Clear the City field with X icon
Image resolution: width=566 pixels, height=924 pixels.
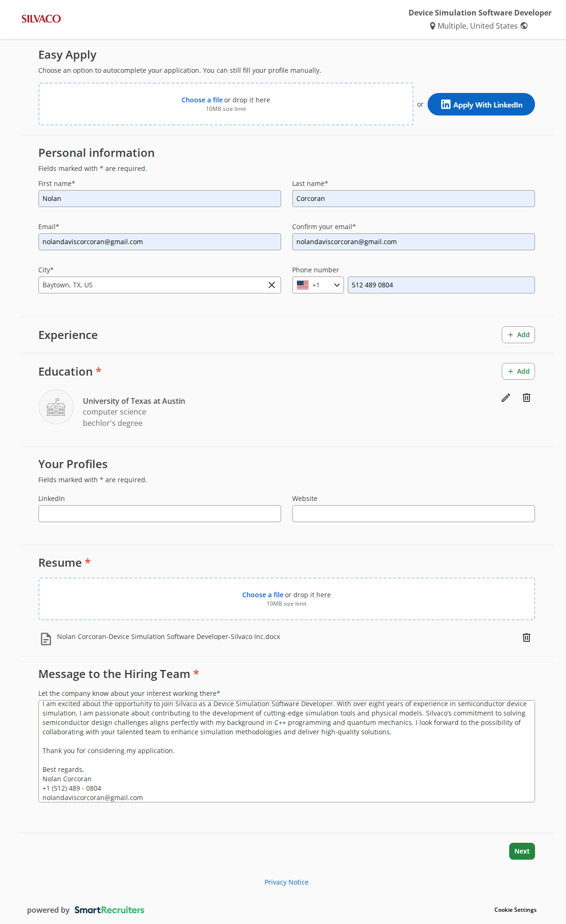pos(271,285)
